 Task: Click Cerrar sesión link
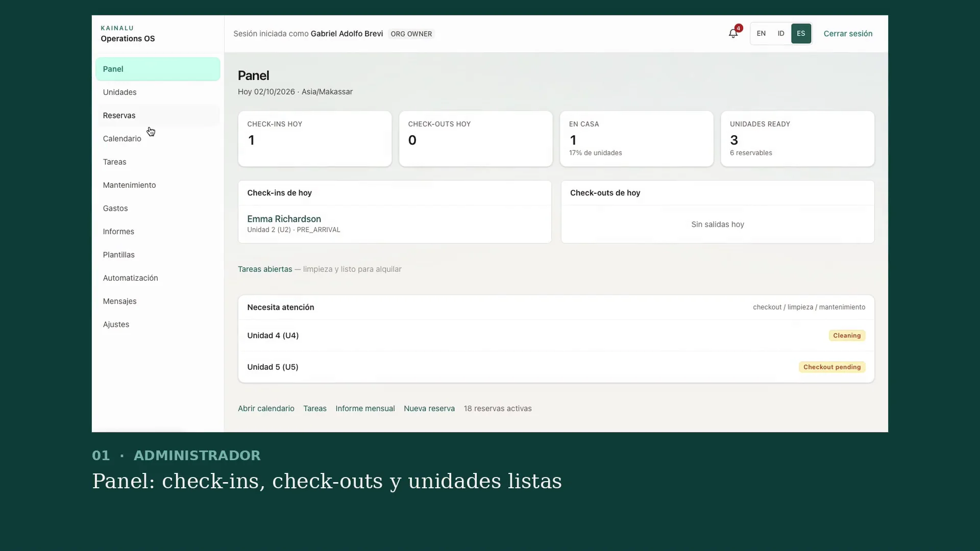point(848,34)
